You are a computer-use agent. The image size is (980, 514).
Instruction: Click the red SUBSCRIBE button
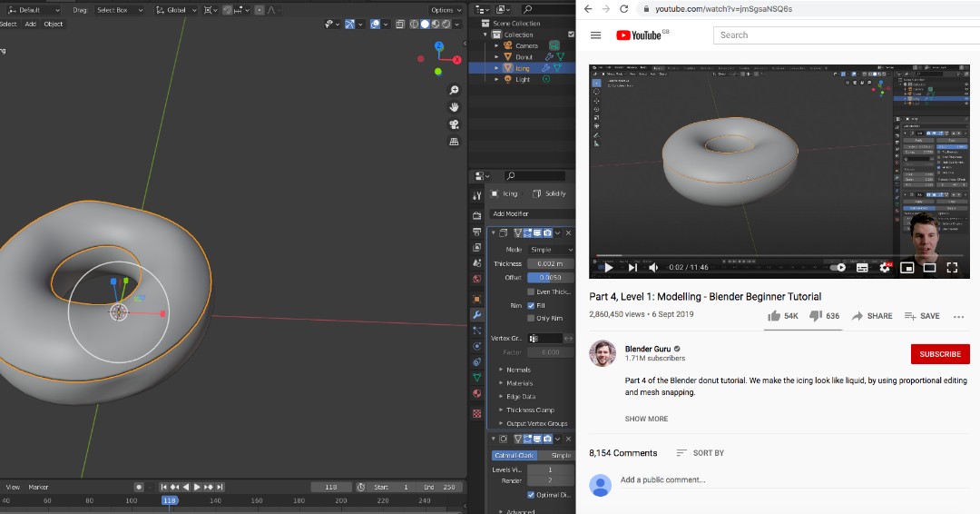pyautogui.click(x=940, y=354)
